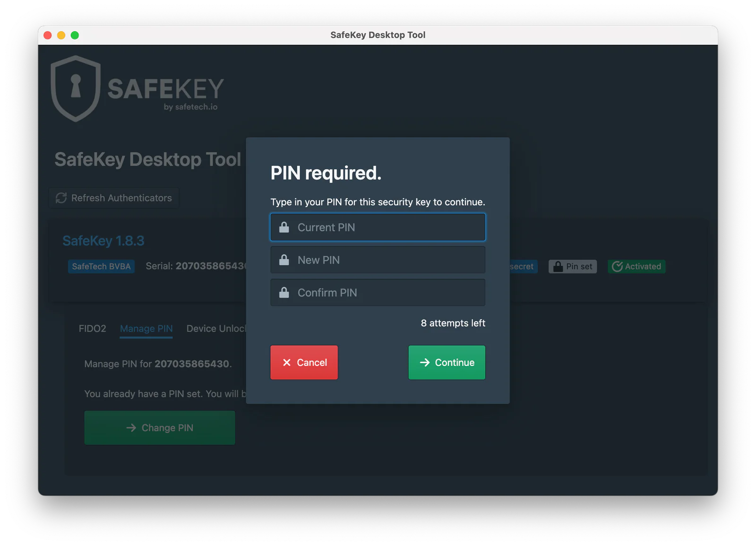Click the SafeTech BVBA vendor badge
756x546 pixels.
pos(101,267)
